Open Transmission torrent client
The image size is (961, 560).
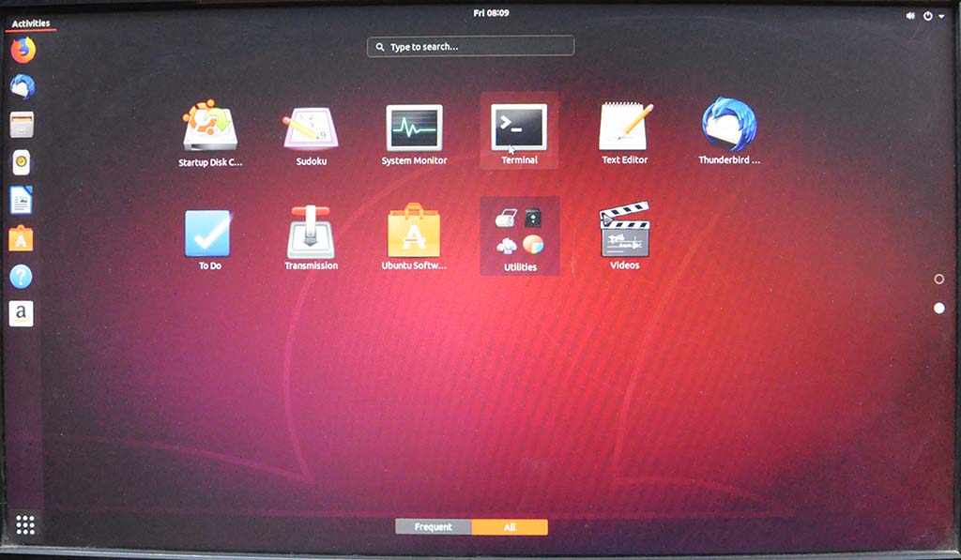[312, 237]
